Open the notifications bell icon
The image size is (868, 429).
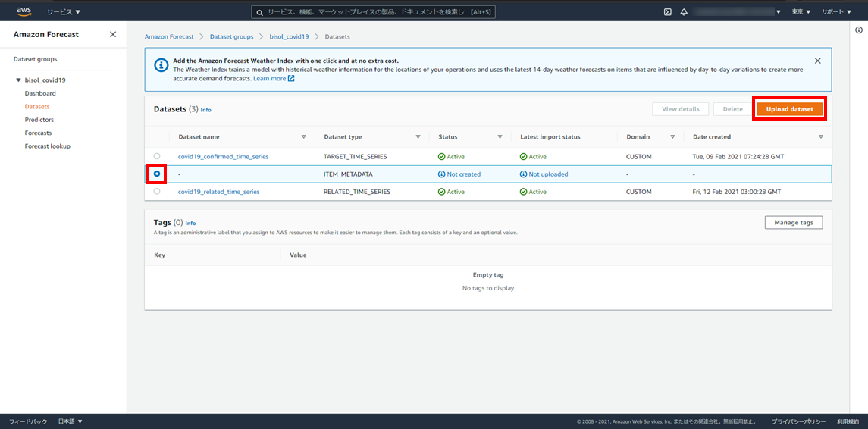(x=684, y=12)
